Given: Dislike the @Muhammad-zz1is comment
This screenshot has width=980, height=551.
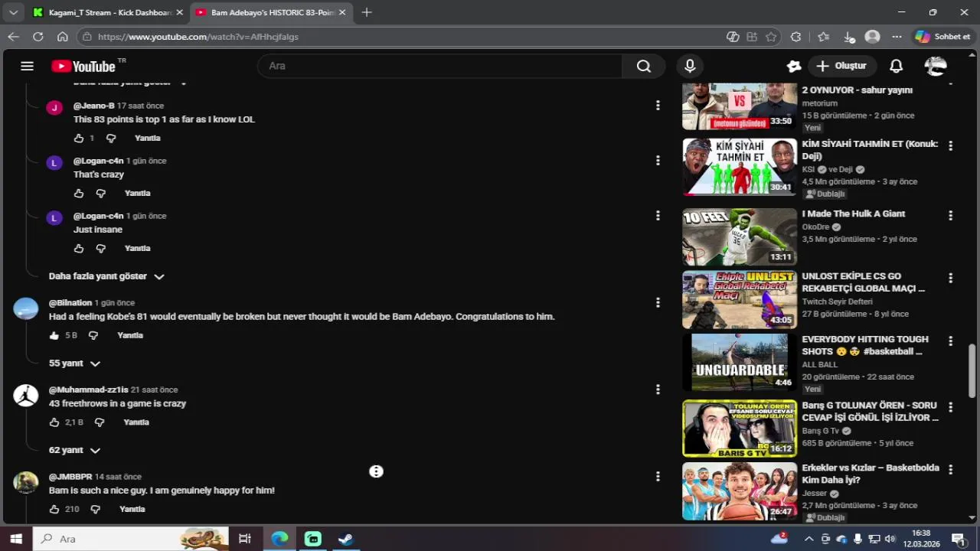Looking at the screenshot, I should pos(100,422).
